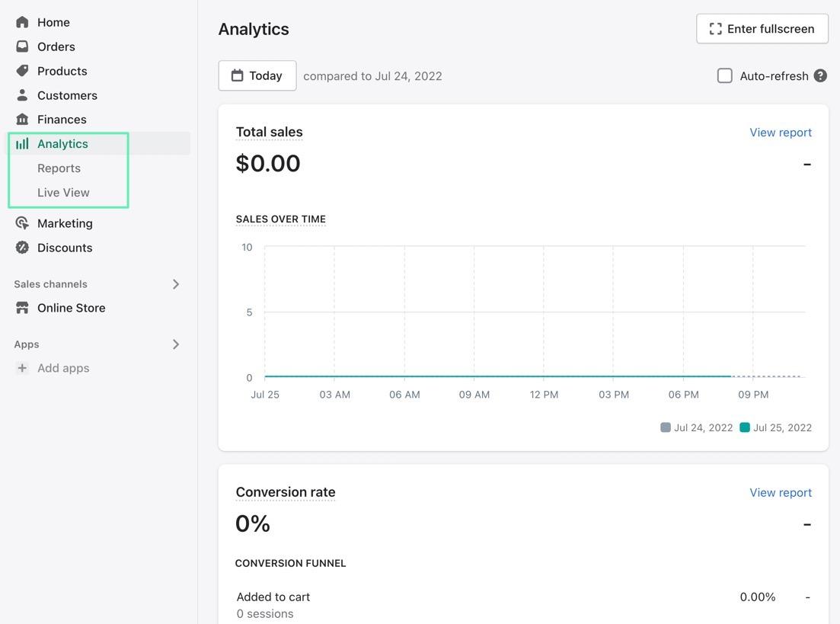
Task: Click Add apps in the sidebar
Action: coord(63,368)
